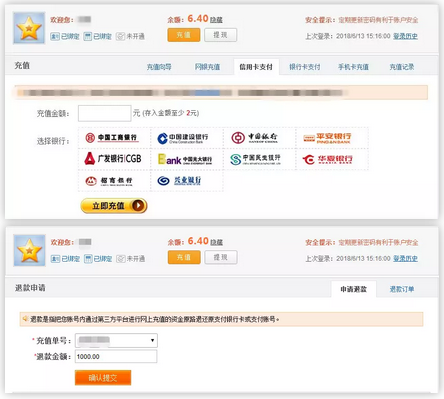Viewport: 444px width, 399px height.
Task: Switch to the 充值向导 tab
Action: 159,67
